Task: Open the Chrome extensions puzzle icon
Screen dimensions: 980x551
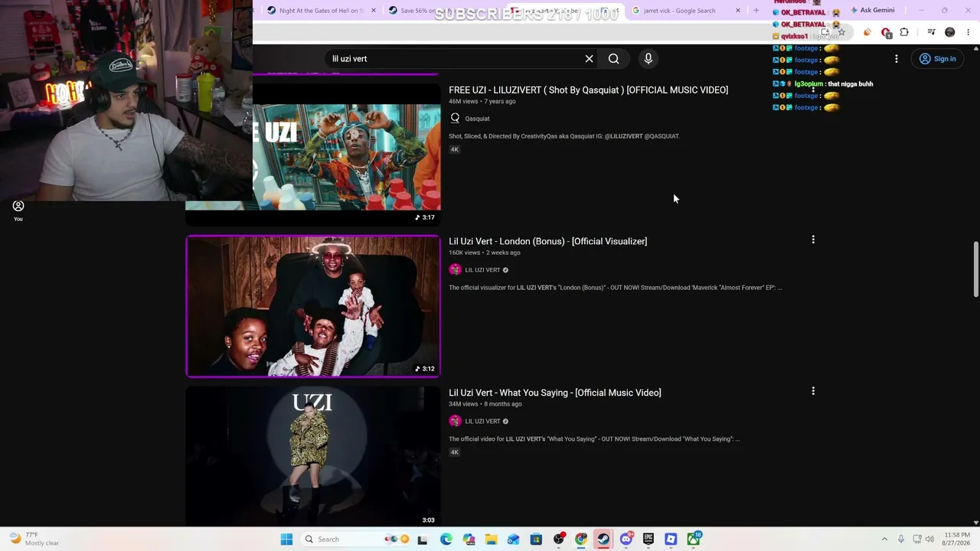Action: 904,32
